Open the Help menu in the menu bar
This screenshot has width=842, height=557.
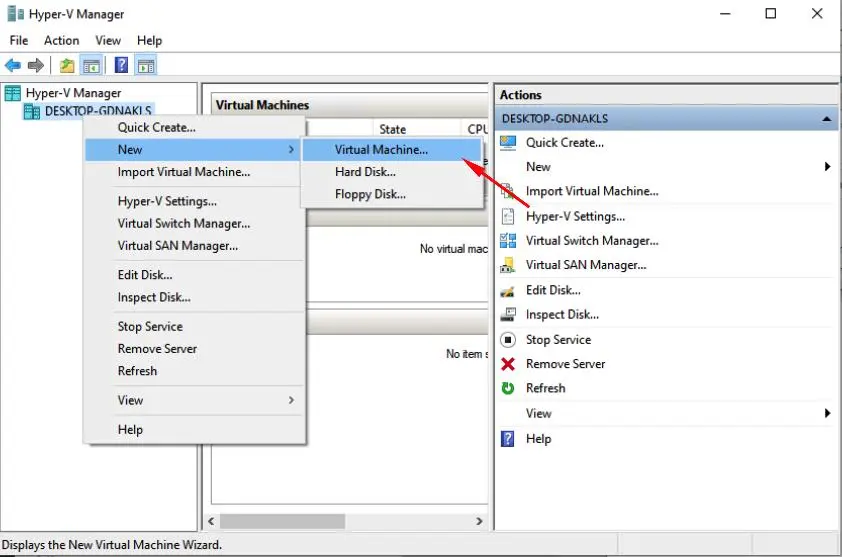(149, 40)
